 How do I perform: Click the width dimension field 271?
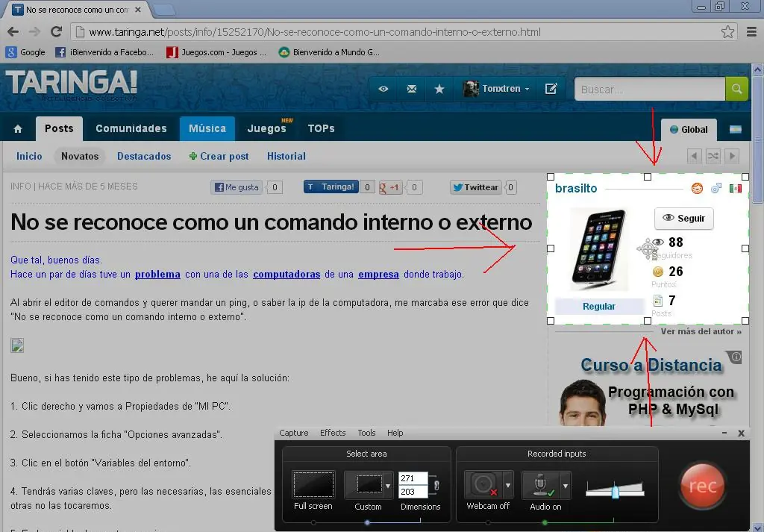pos(413,478)
